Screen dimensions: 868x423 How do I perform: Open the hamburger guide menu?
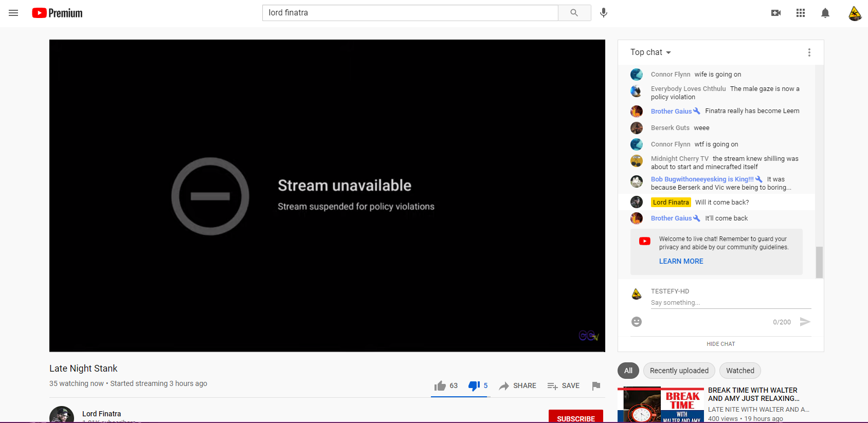pos(13,13)
